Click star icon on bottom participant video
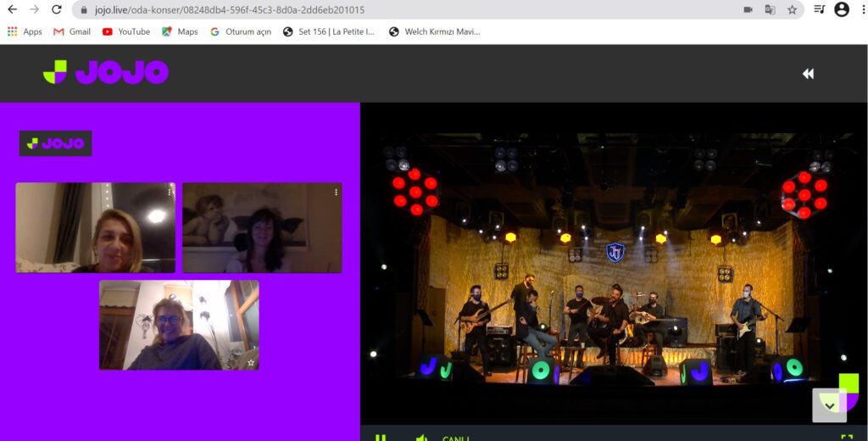Screen dimensions: 868x441 point(251,362)
